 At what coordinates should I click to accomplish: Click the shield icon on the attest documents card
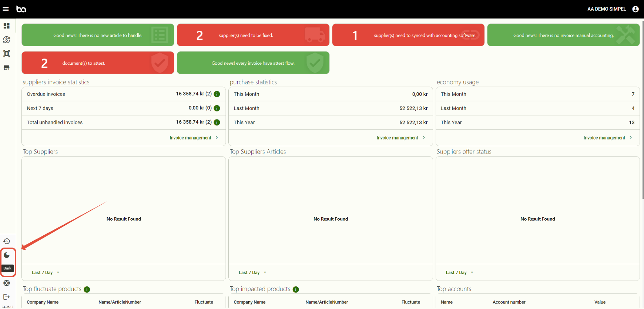(x=160, y=63)
